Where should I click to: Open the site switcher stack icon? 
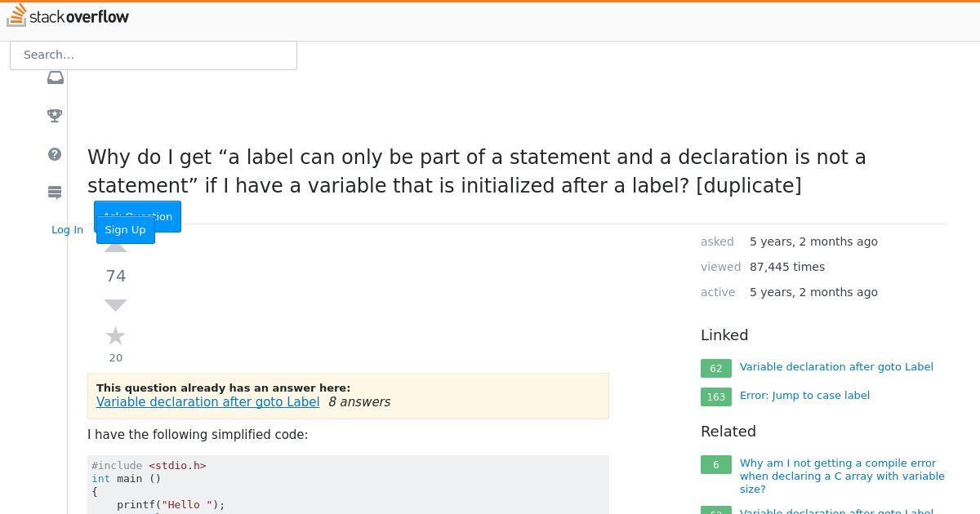(55, 193)
